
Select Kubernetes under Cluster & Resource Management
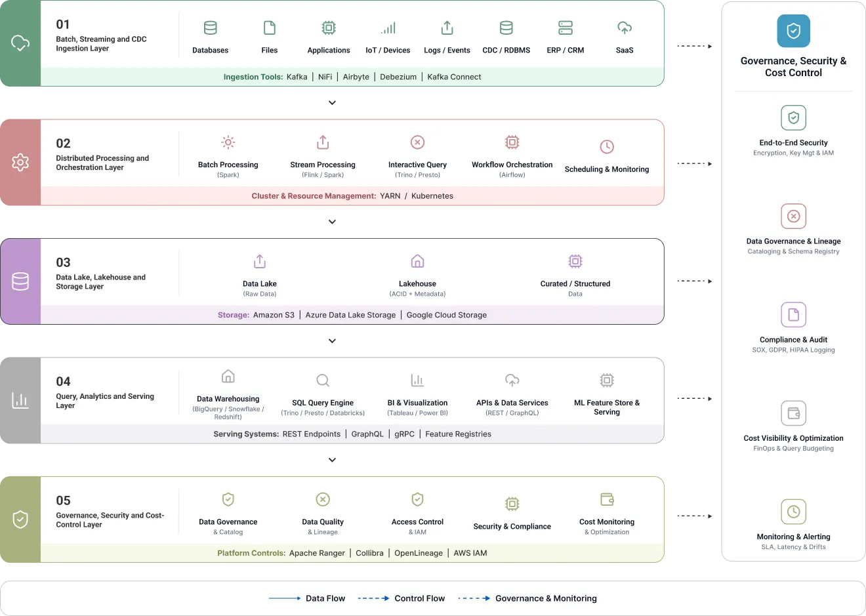click(x=432, y=196)
